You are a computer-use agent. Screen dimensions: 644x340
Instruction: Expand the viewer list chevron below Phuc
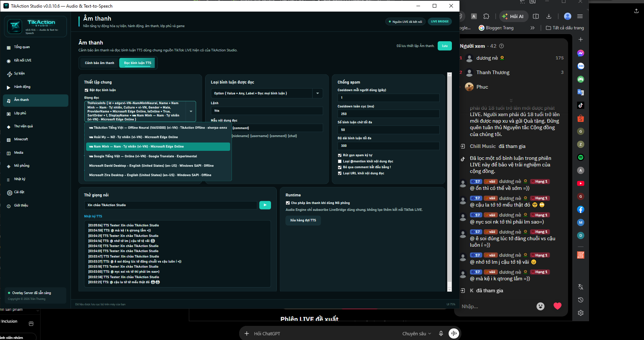coord(511,100)
